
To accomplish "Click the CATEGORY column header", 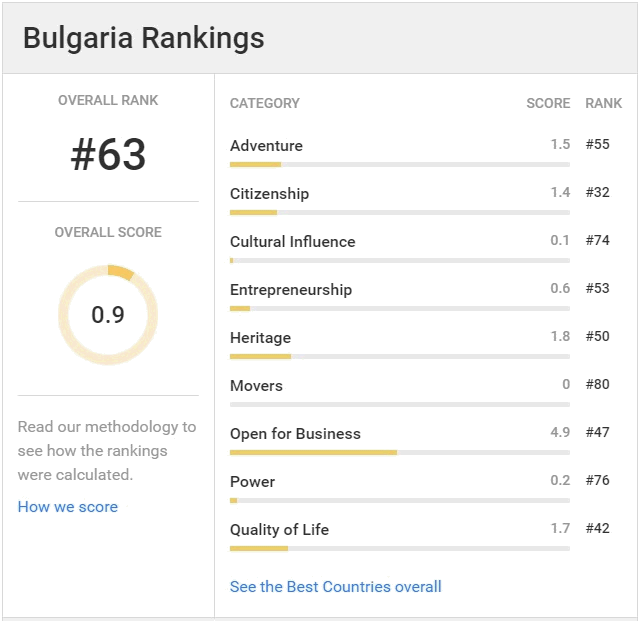I will (x=265, y=103).
